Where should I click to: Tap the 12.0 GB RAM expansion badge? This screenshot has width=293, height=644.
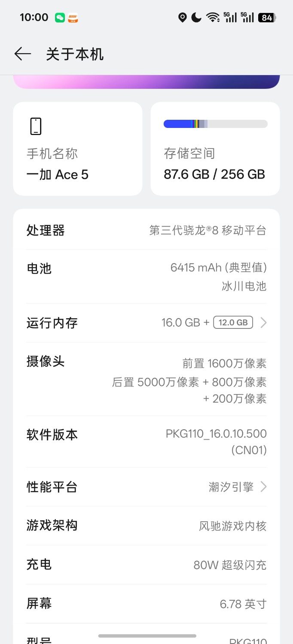coord(233,322)
